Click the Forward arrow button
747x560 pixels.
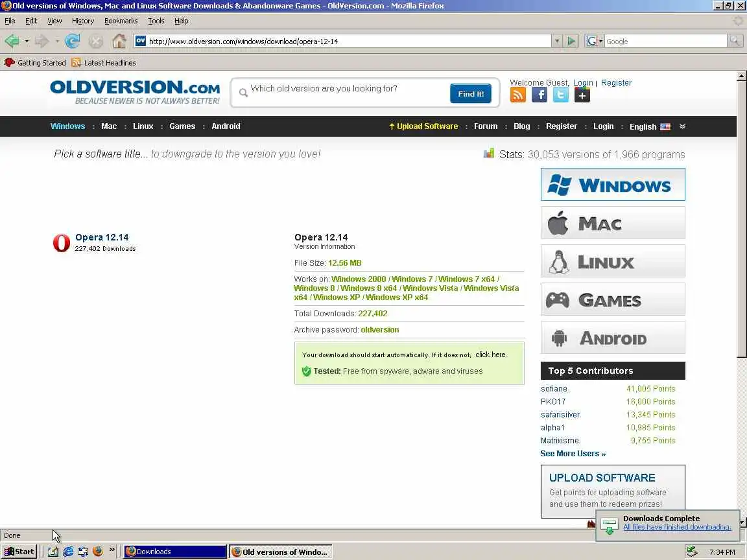click(42, 41)
